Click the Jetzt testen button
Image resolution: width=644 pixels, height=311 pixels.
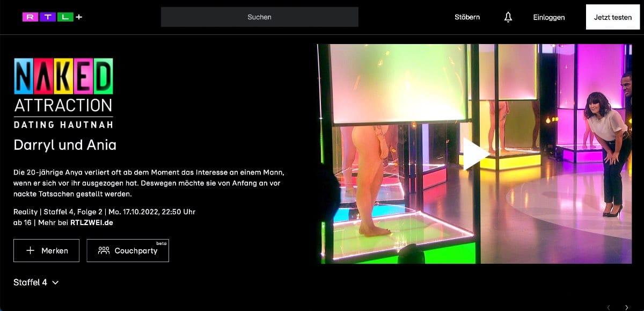(x=612, y=17)
